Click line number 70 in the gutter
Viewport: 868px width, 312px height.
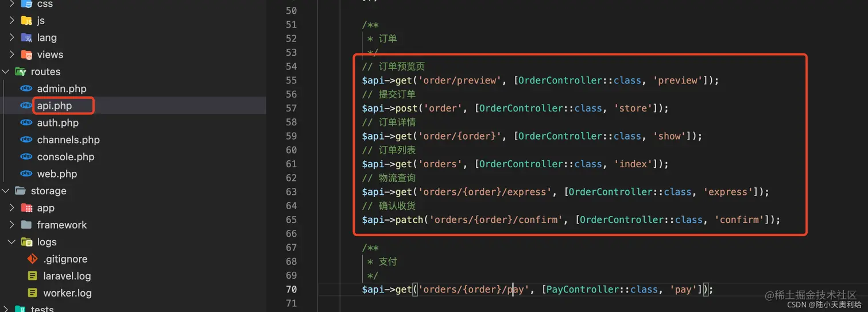[291, 289]
